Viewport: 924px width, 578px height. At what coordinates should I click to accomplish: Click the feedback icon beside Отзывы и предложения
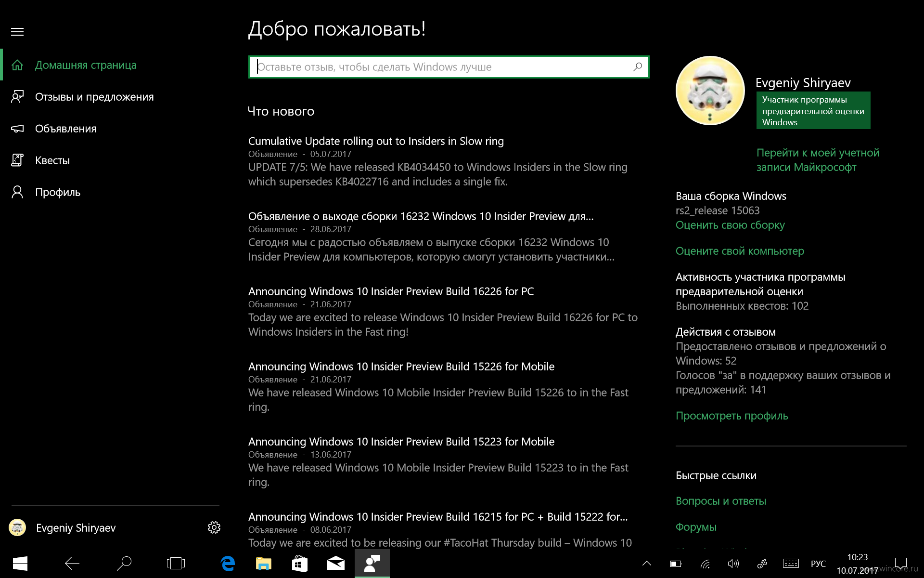[17, 97]
